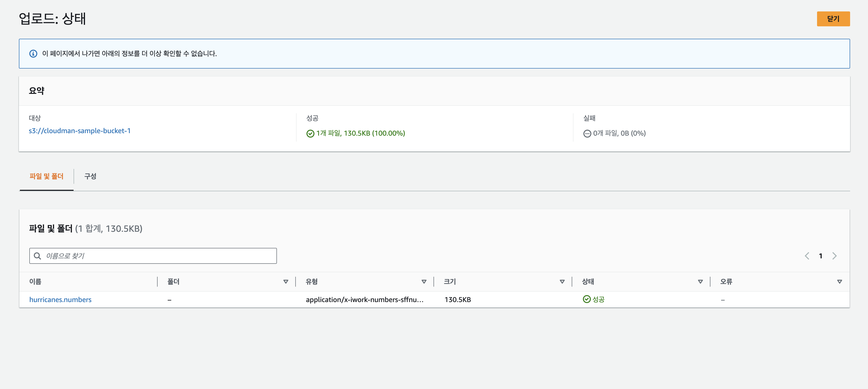Switch to the 구성 tab
The width and height of the screenshot is (868, 389).
(90, 176)
